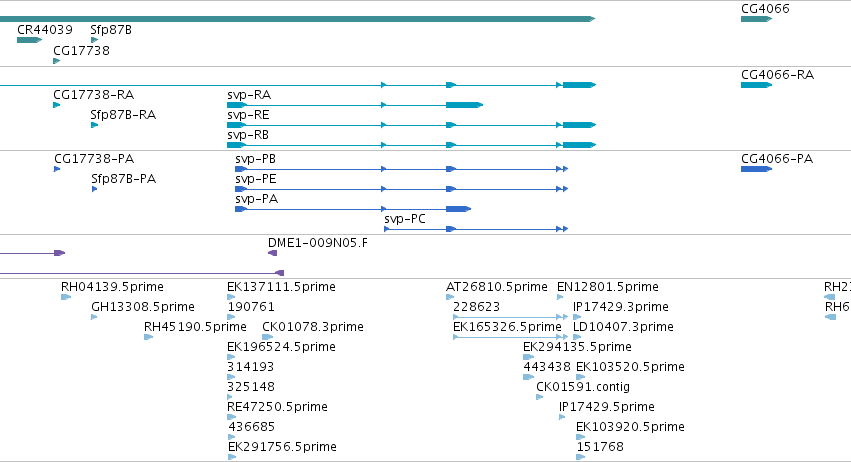This screenshot has height=462, width=851.
Task: Click the 314193 EST label
Action: 250,366
